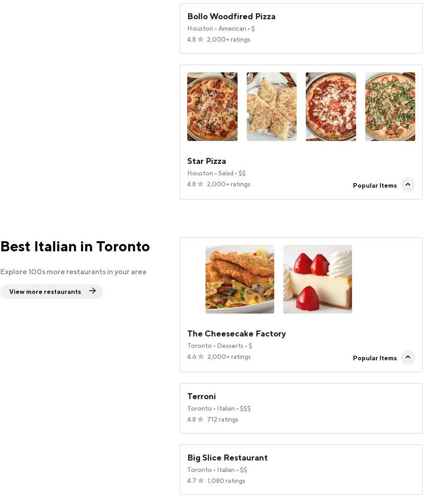Click the arrow icon beside View more restaurants
The height and width of the screenshot is (504, 423).
click(92, 291)
